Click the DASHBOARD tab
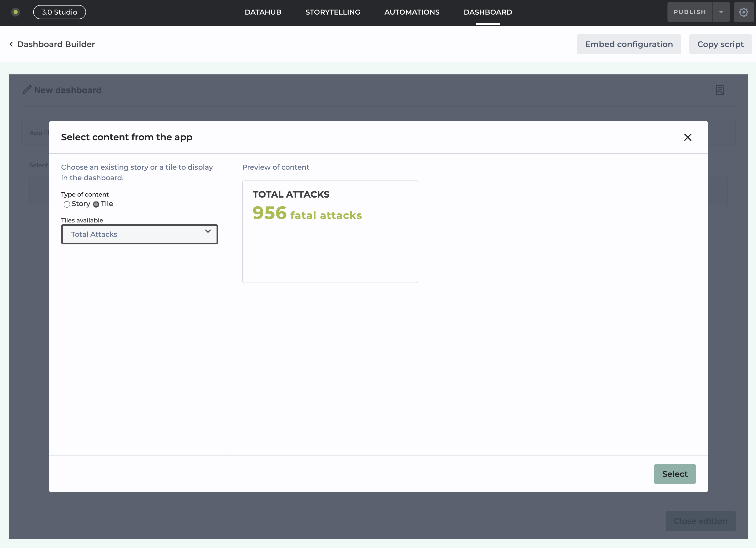Image resolution: width=756 pixels, height=548 pixels. click(x=488, y=12)
